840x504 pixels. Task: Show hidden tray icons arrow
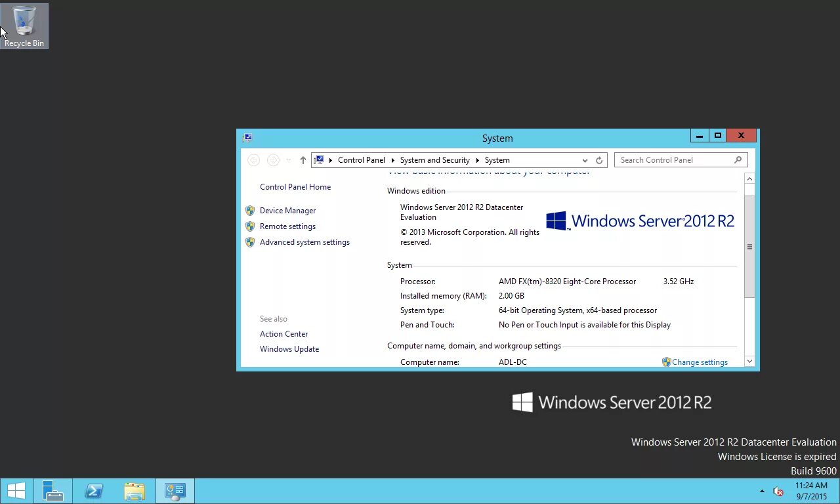pos(762,491)
